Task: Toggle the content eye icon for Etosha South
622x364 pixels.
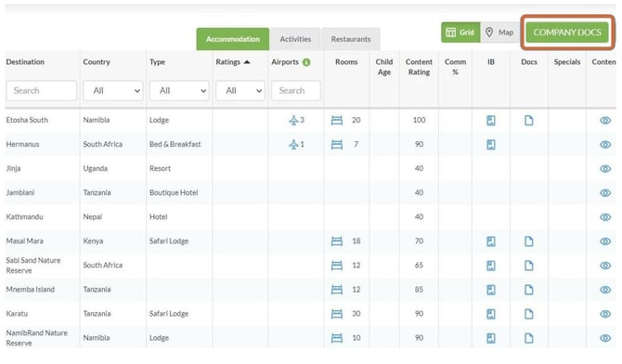Action: pos(605,121)
